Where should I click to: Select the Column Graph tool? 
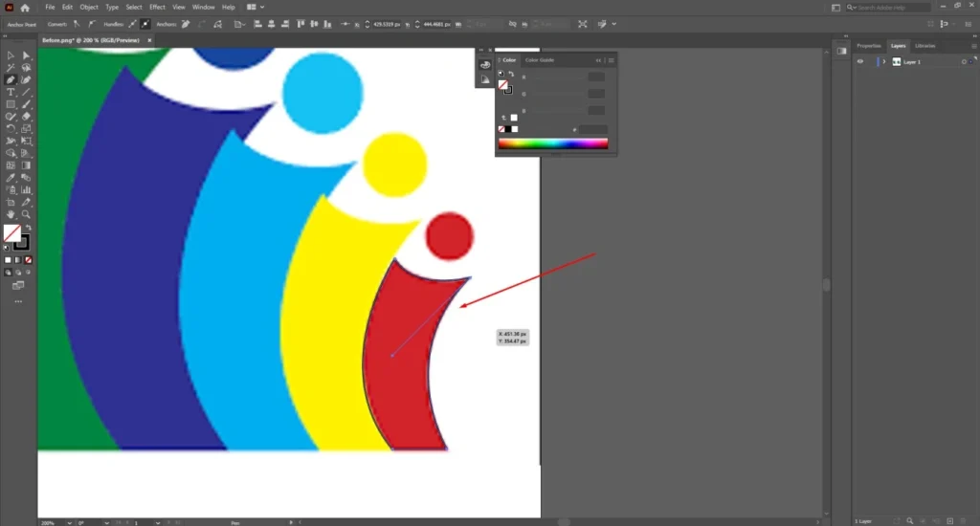(x=26, y=190)
